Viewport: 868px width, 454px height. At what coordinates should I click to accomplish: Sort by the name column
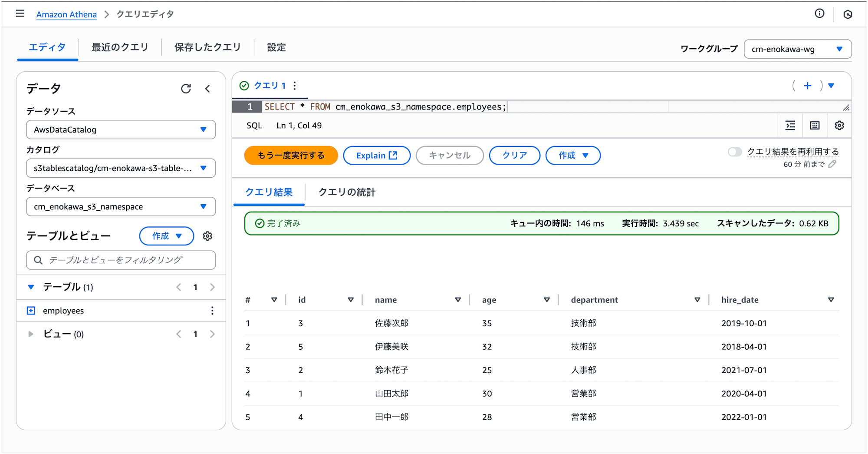tap(458, 300)
